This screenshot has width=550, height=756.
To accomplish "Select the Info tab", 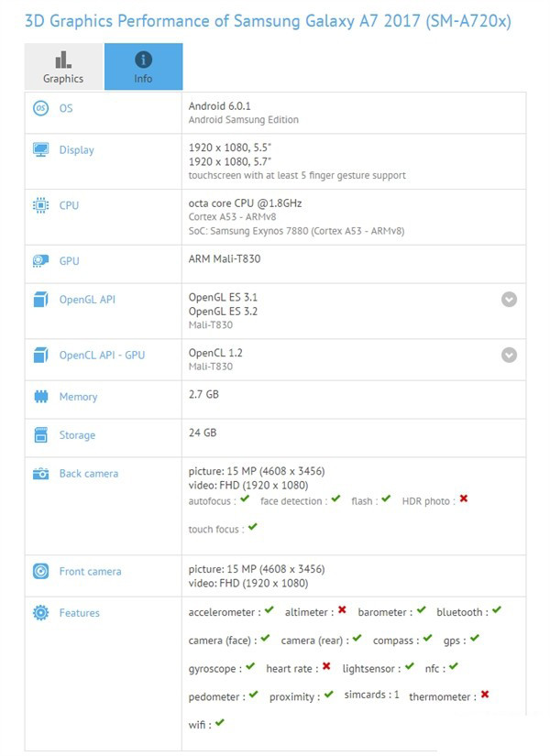I will coord(143,67).
